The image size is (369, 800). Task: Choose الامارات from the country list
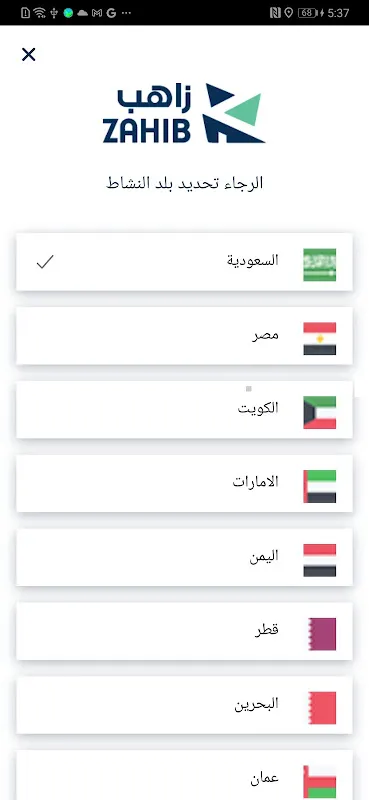184,484
